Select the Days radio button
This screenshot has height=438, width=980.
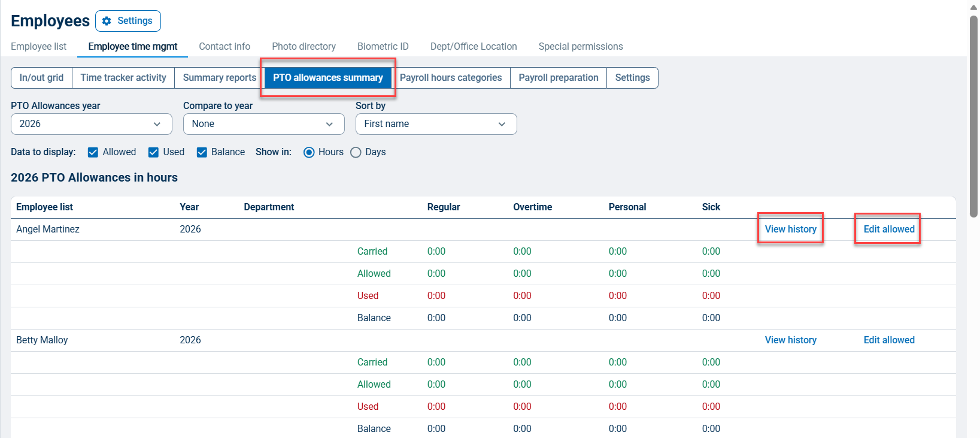click(356, 152)
